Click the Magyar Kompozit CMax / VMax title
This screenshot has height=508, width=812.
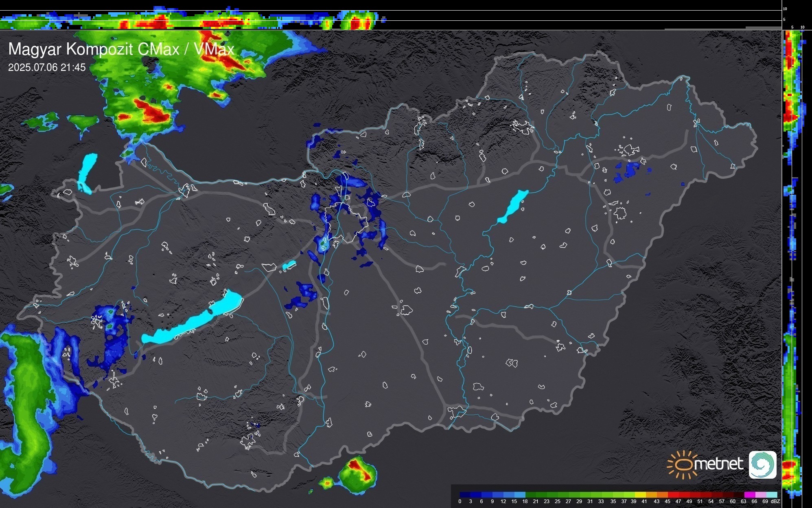(121, 49)
